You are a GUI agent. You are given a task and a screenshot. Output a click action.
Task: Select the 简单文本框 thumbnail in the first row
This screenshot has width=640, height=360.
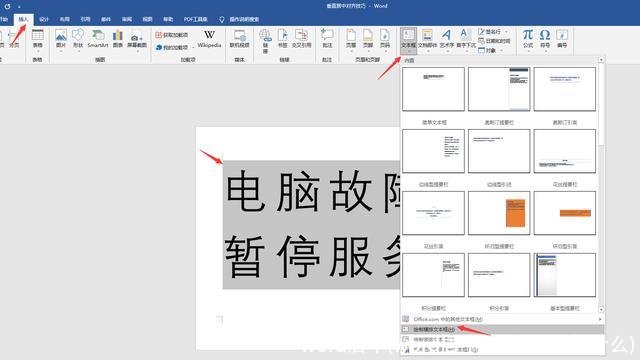[433, 89]
